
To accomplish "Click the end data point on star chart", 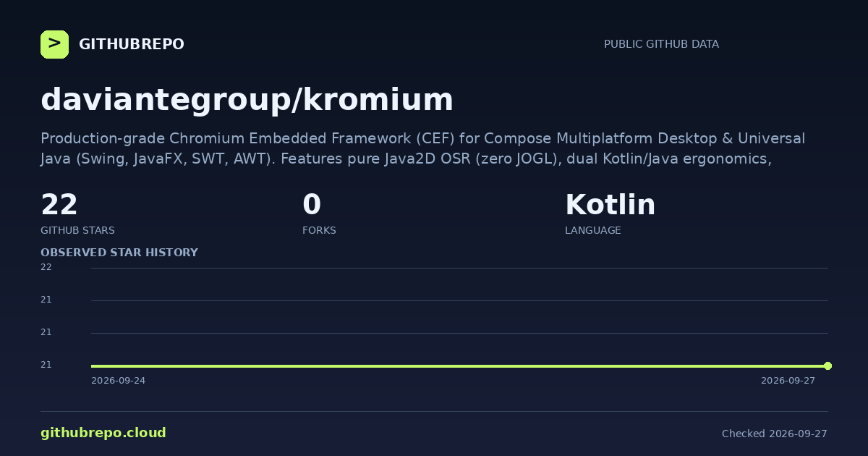I will [827, 366].
